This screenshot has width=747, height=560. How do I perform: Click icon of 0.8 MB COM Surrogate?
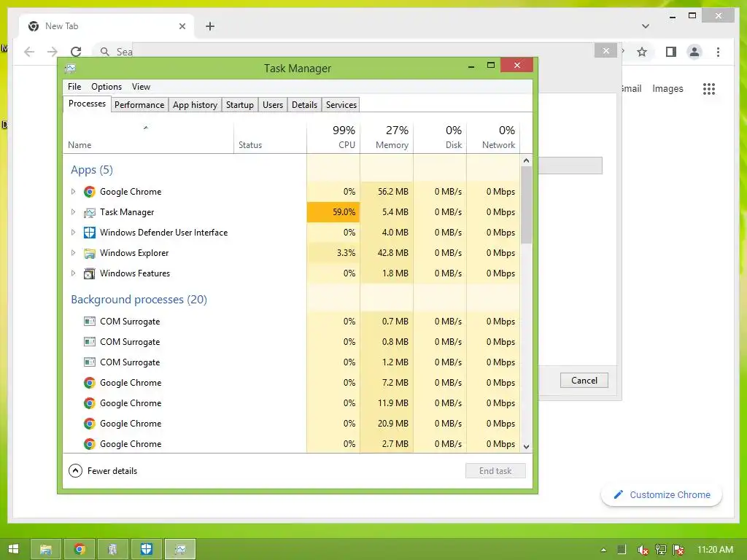(x=89, y=342)
